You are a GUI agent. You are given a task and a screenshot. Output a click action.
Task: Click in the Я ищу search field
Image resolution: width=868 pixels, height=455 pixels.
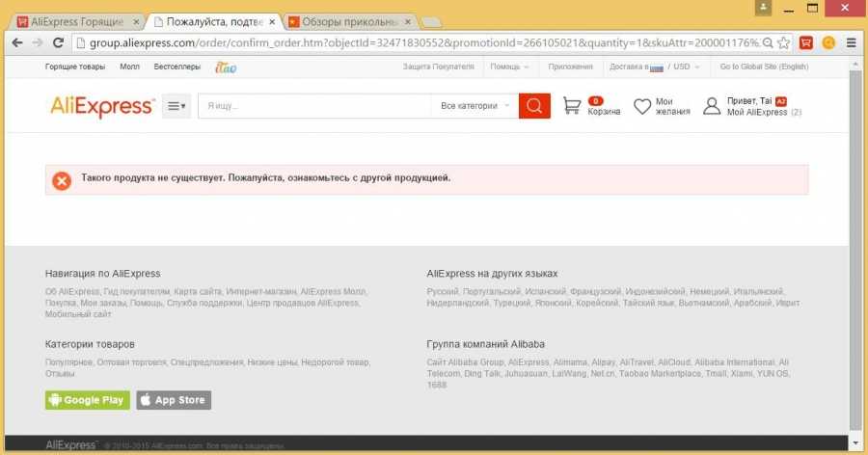pyautogui.click(x=313, y=106)
